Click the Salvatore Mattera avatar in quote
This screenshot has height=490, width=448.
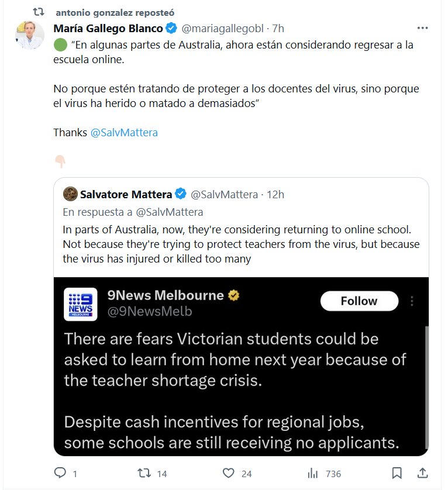pyautogui.click(x=70, y=194)
